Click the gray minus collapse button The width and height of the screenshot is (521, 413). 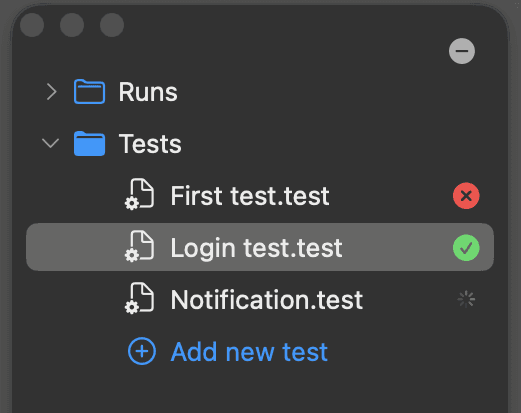pos(462,51)
